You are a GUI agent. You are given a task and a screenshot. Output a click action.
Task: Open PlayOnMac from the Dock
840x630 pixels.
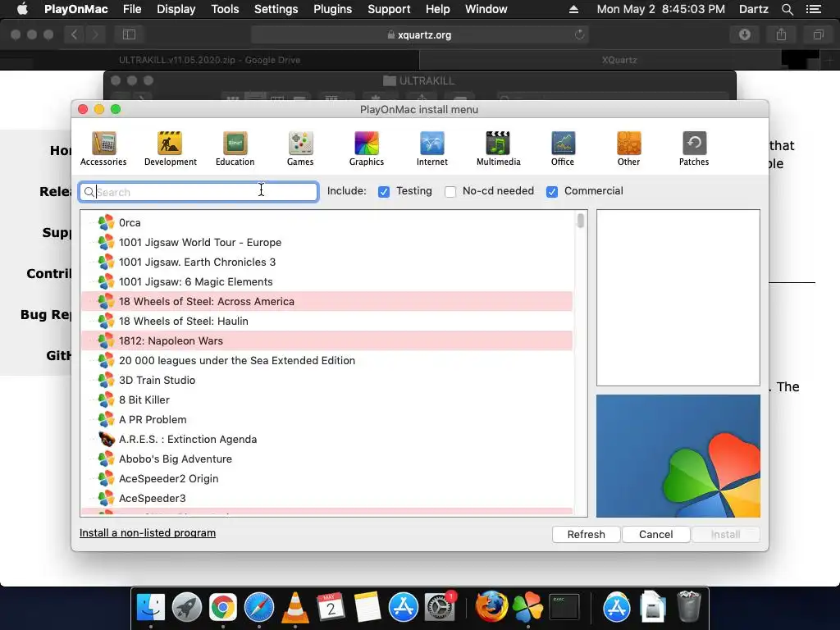click(527, 608)
